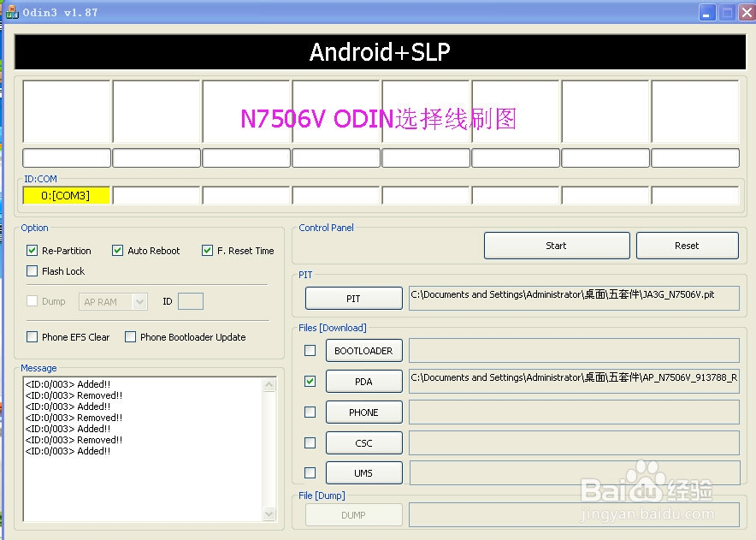Toggle the F. Reset Time checkbox
The width and height of the screenshot is (756, 540).
pos(207,251)
